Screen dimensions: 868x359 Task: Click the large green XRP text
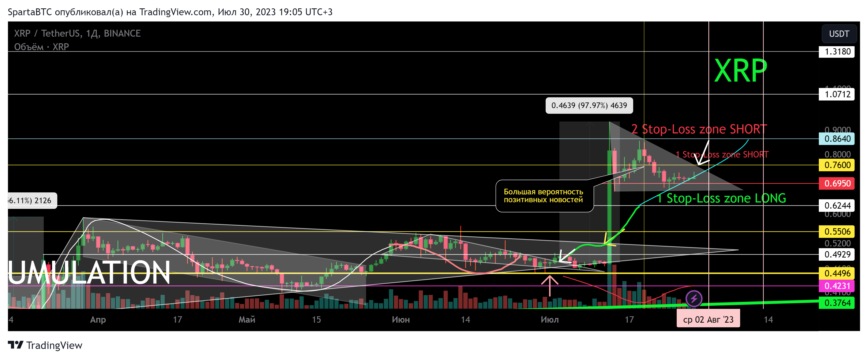[741, 70]
